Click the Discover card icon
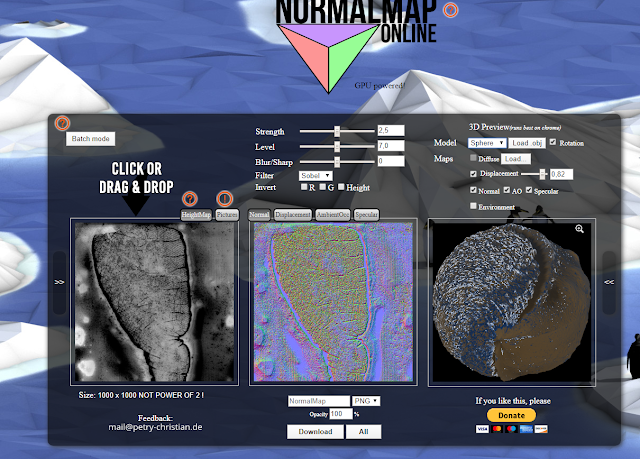 coord(541,429)
